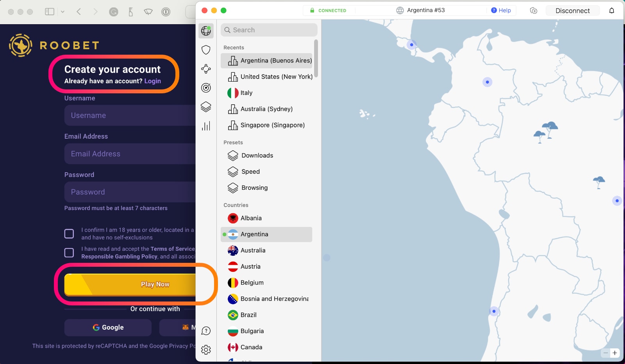Go forward in the browser
The image size is (625, 364).
coord(95,12)
